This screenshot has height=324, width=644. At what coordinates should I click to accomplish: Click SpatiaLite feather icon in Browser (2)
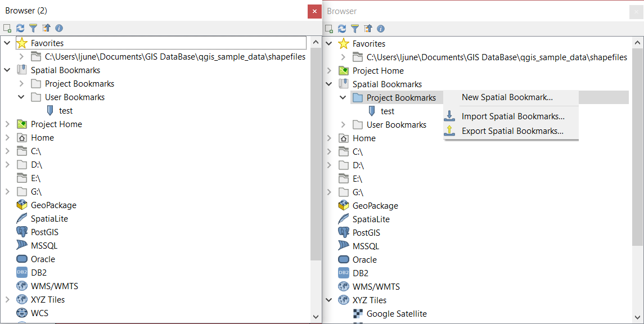pyautogui.click(x=22, y=219)
